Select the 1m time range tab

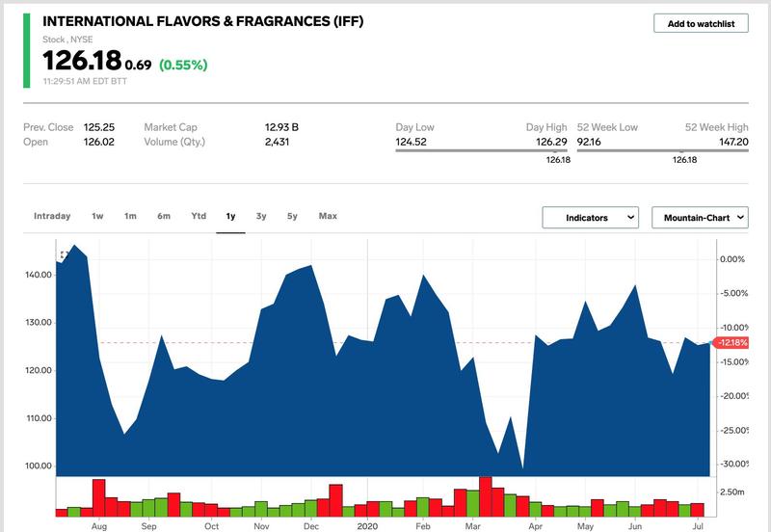pos(130,216)
